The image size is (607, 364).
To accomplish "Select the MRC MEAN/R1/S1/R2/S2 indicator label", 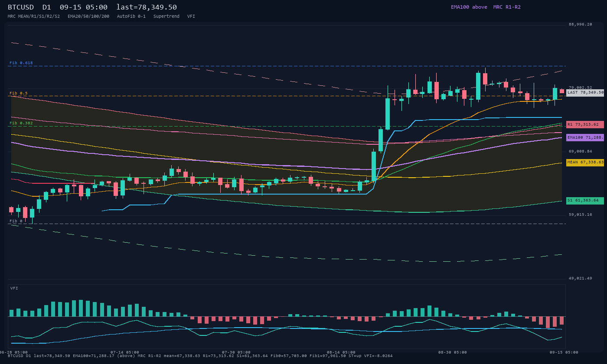I will click(x=34, y=16).
